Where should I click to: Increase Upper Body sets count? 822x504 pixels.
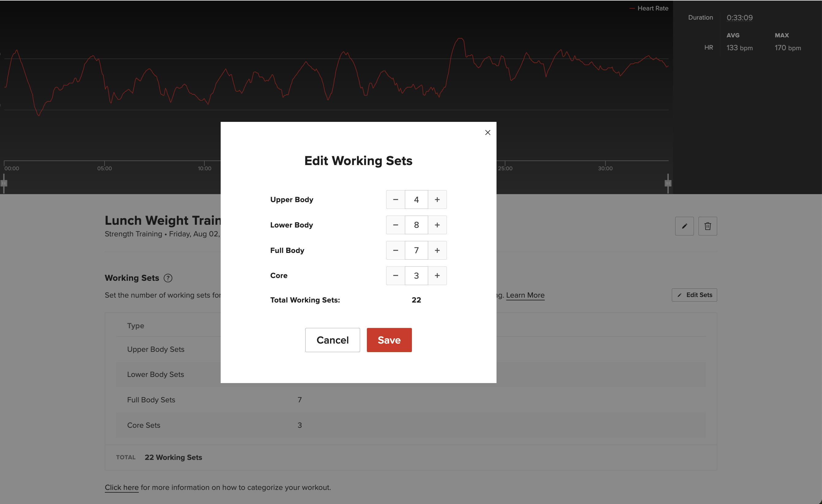437,199
